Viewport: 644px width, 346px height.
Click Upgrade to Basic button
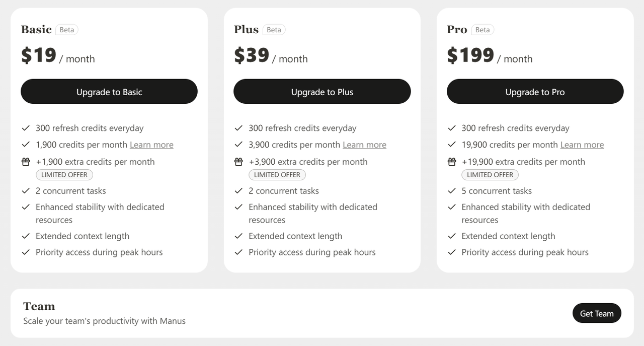click(x=109, y=92)
